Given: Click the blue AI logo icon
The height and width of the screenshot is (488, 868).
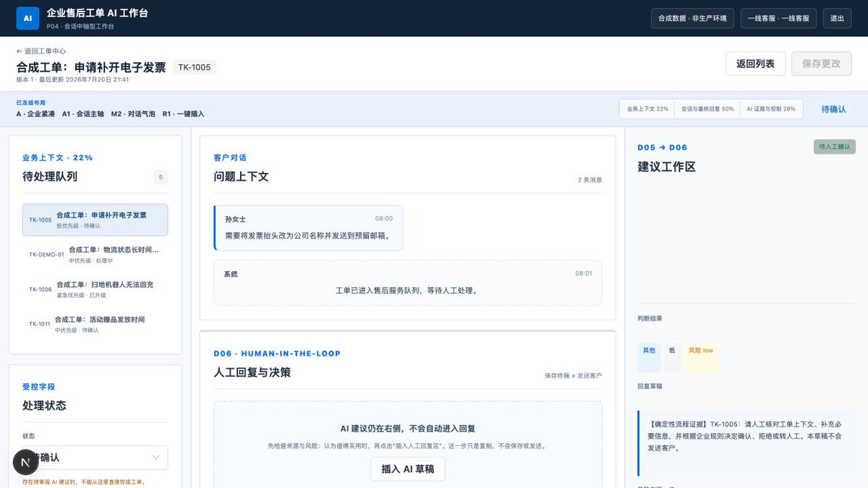Looking at the screenshot, I should [x=27, y=18].
